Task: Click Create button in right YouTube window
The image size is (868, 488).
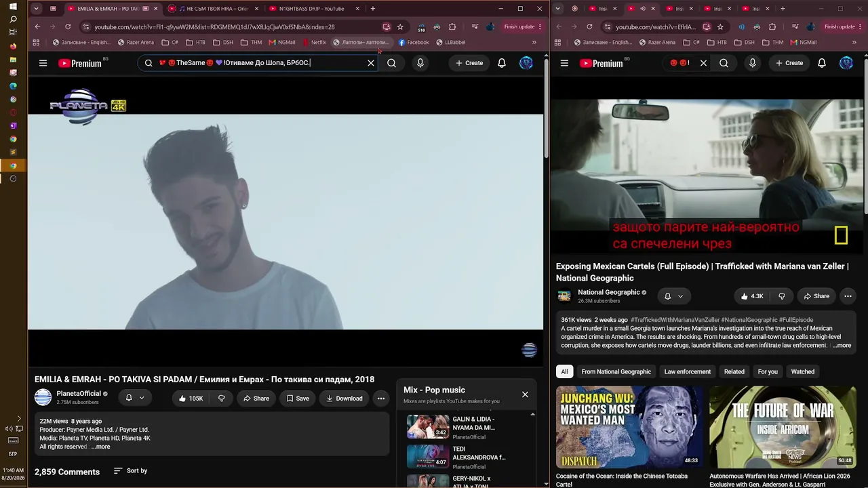Action: tap(789, 63)
